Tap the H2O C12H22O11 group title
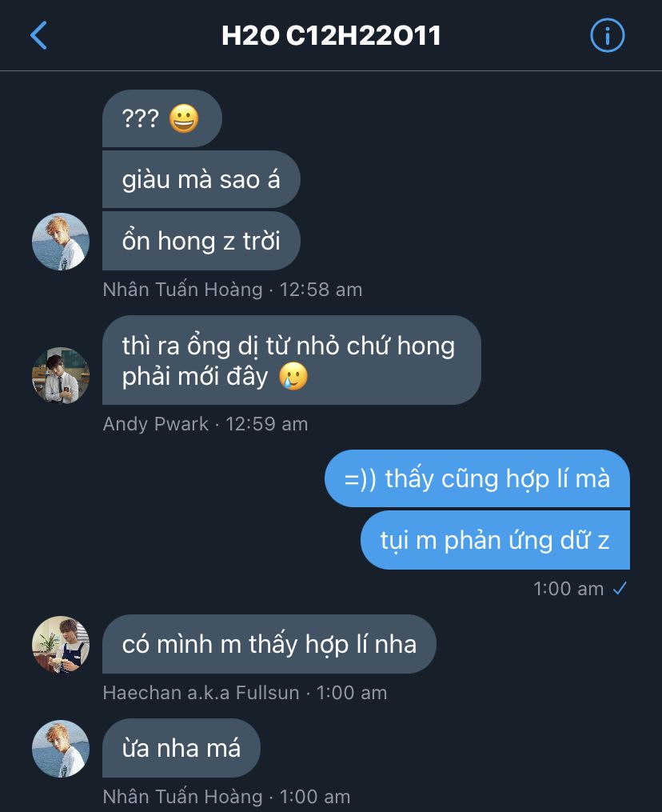 point(331,36)
